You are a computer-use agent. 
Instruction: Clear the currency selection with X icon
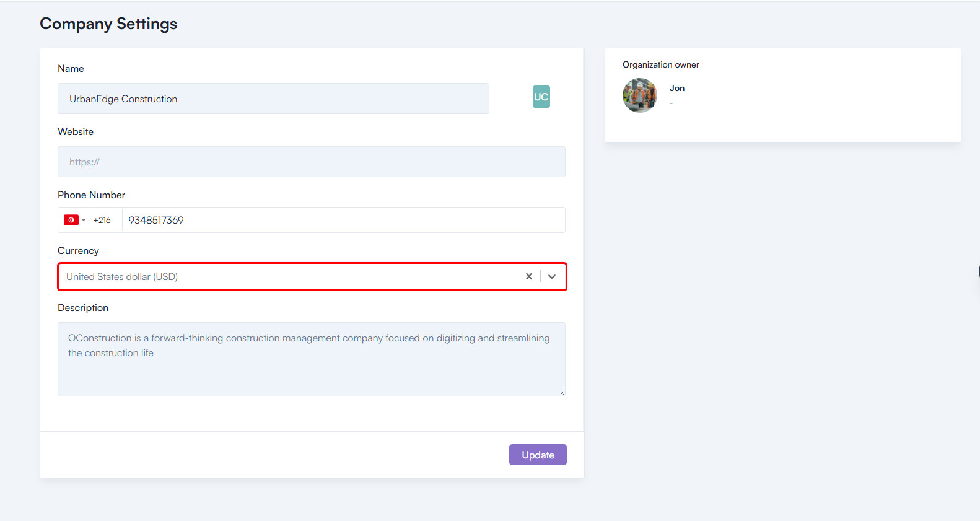[x=528, y=276]
